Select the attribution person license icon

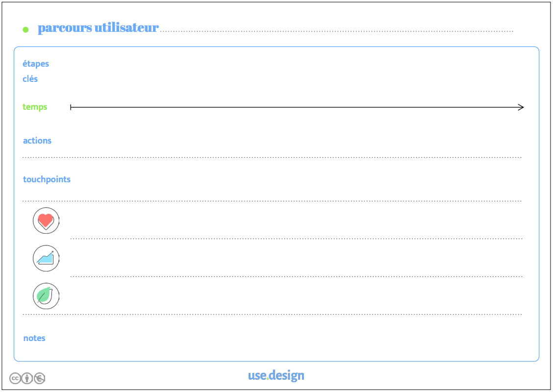(27, 378)
